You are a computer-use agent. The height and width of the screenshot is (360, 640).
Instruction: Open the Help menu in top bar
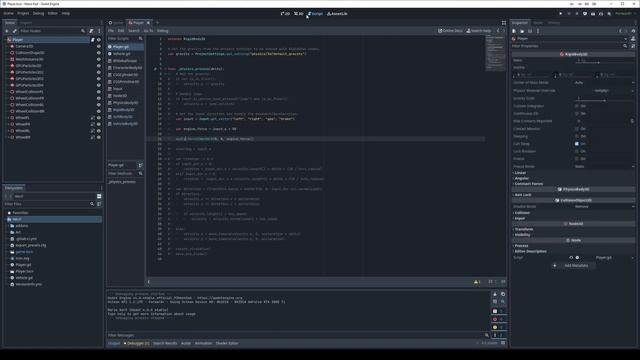[x=66, y=13]
